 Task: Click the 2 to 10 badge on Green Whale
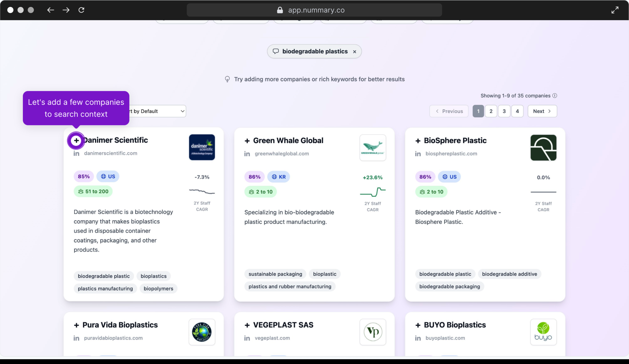point(260,192)
